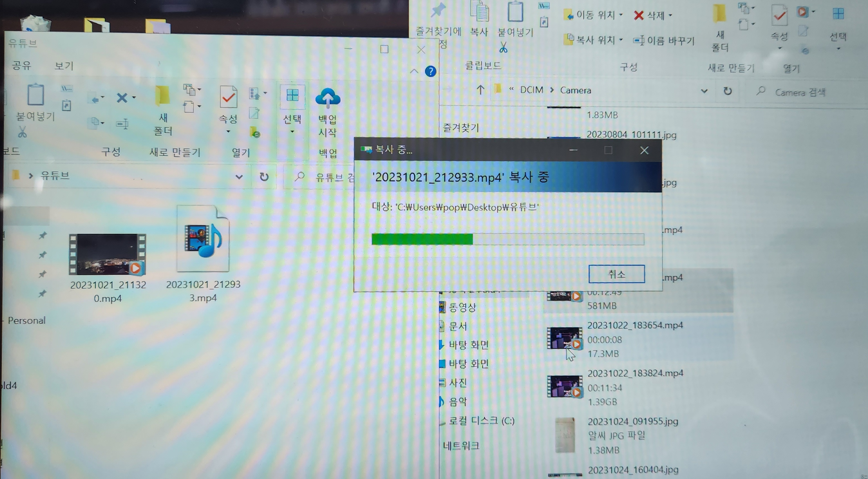Select the 20231021_211320.mp4 video thumbnail
This screenshot has height=479, width=868.
[107, 255]
